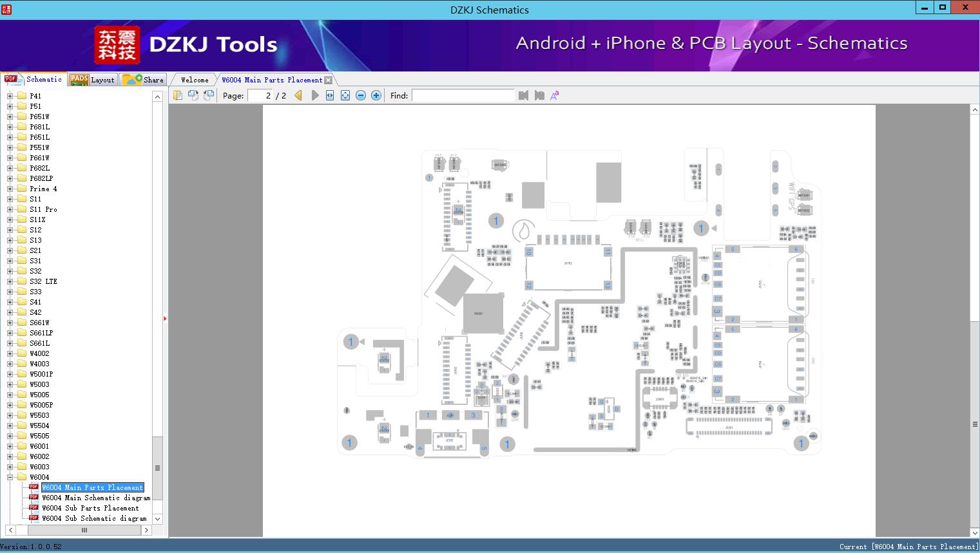Switch to the Welcome tab

point(195,80)
